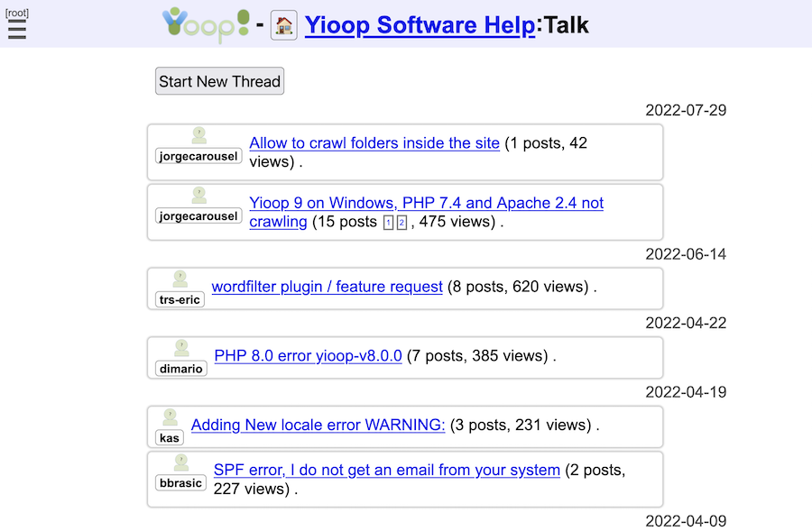Click the [root] label text

click(x=17, y=13)
